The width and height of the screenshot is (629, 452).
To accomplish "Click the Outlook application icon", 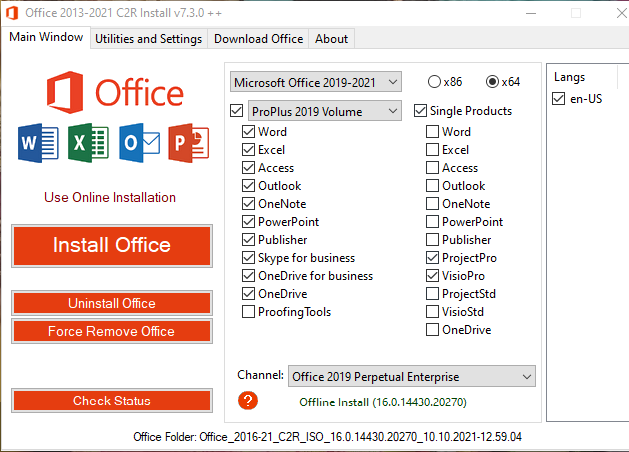I will [x=139, y=143].
